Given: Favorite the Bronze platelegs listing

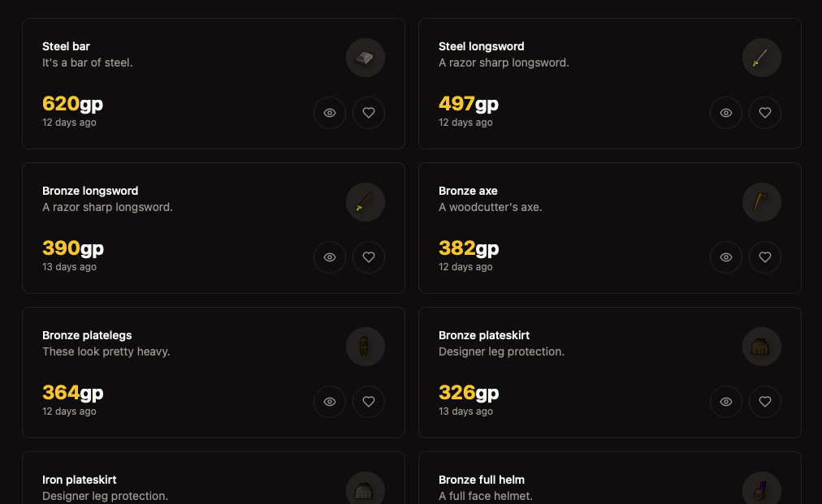Looking at the screenshot, I should [x=369, y=402].
